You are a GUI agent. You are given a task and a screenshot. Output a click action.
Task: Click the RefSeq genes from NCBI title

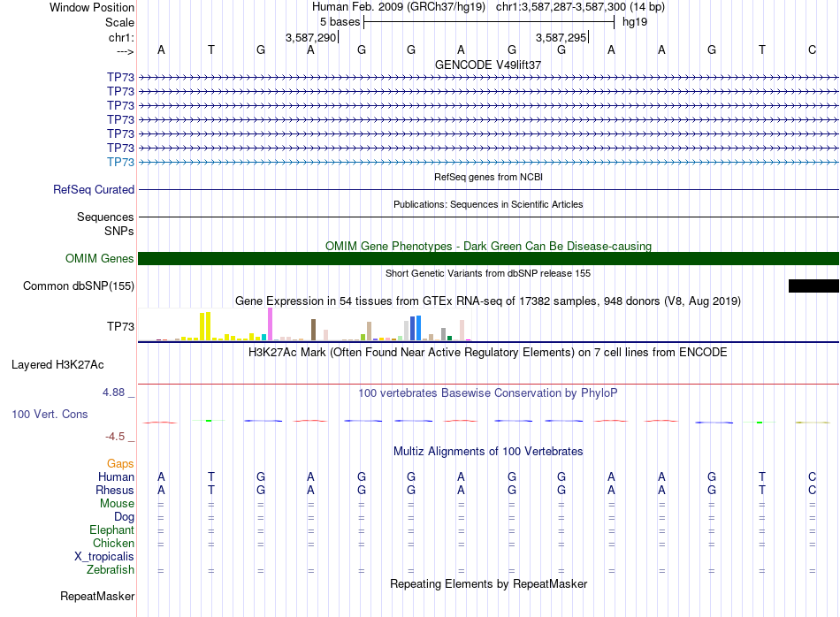[x=489, y=177]
